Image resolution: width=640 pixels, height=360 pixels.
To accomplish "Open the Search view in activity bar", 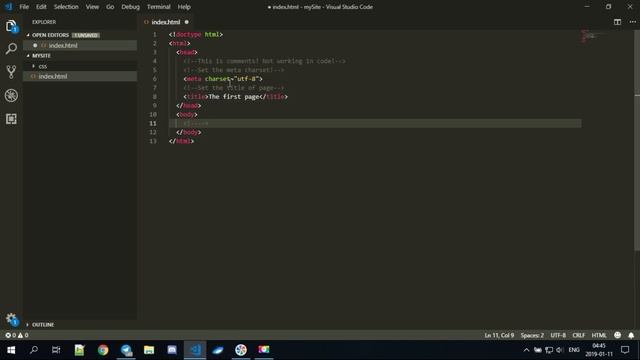I will click(x=11, y=49).
